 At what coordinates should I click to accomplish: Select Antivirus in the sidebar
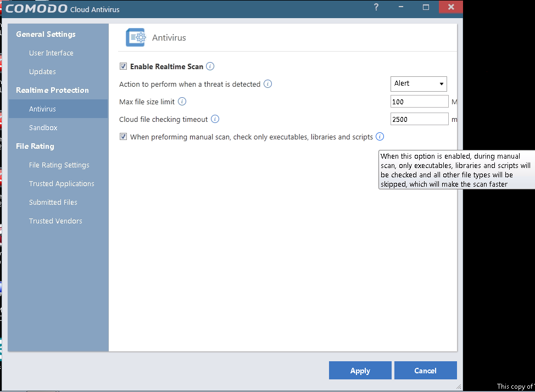pos(58,109)
